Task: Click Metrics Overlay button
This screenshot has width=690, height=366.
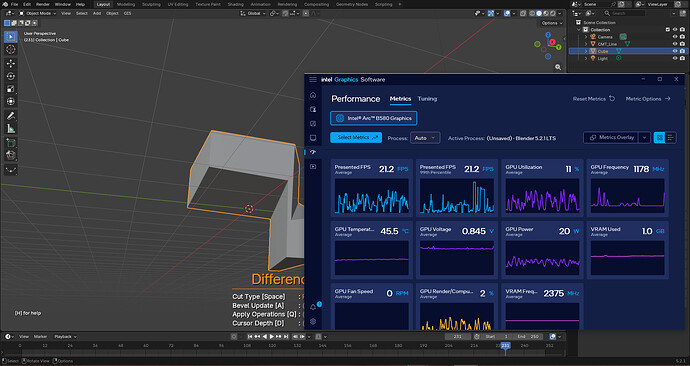Action: pyautogui.click(x=611, y=138)
